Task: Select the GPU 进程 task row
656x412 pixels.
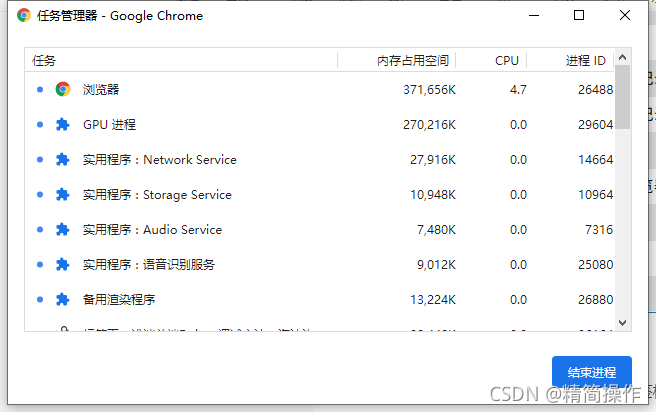Action: coord(320,124)
